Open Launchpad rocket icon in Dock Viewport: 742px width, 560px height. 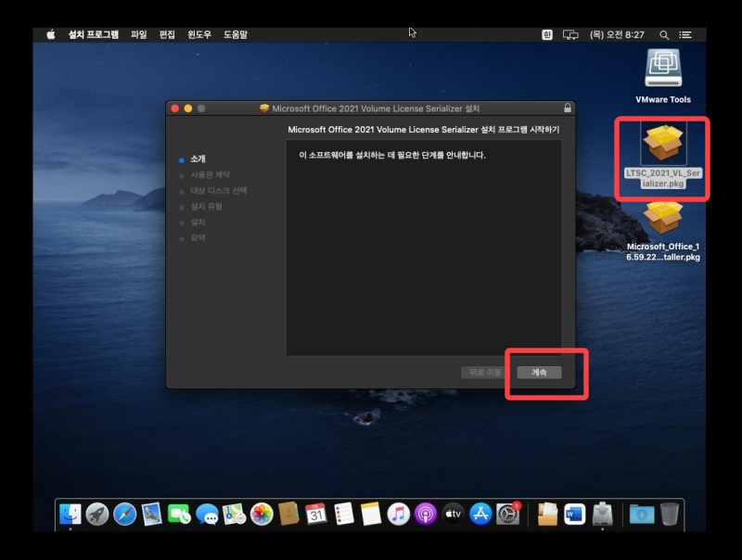pos(97,514)
